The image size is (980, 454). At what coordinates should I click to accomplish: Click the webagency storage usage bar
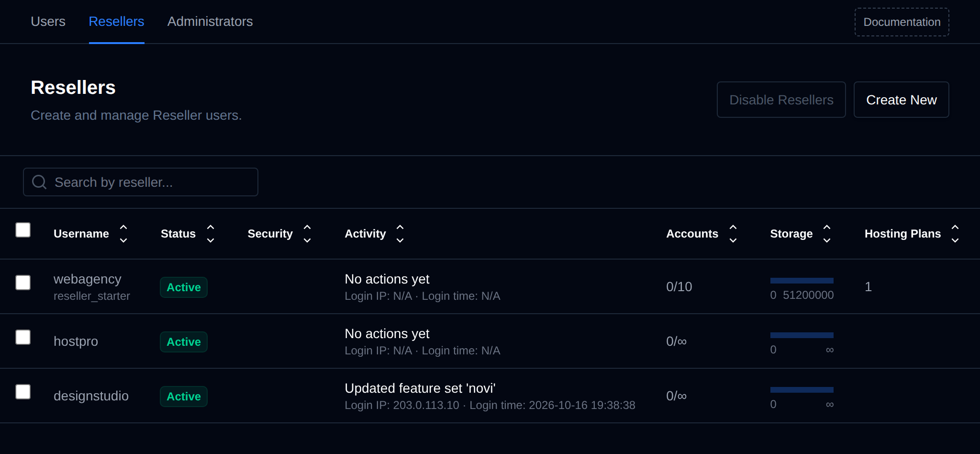point(802,281)
